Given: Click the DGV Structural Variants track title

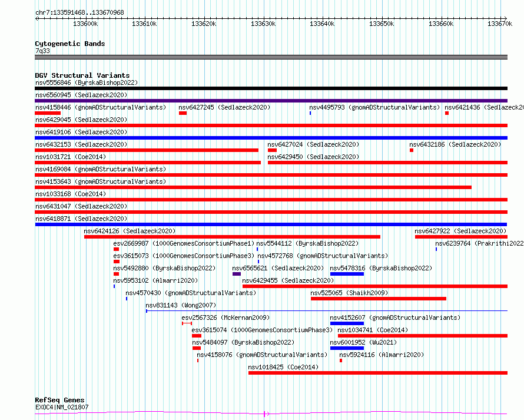Looking at the screenshot, I should click(x=82, y=75).
